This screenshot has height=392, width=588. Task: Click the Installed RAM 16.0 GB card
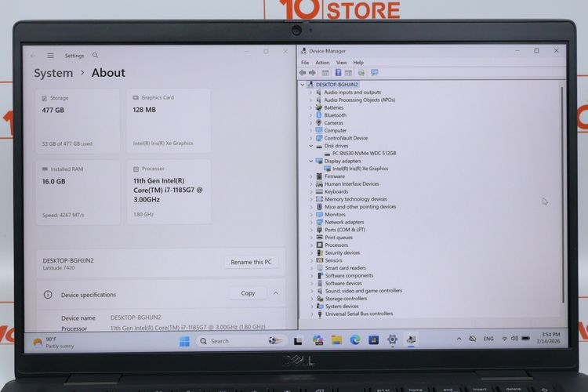pyautogui.click(x=78, y=192)
